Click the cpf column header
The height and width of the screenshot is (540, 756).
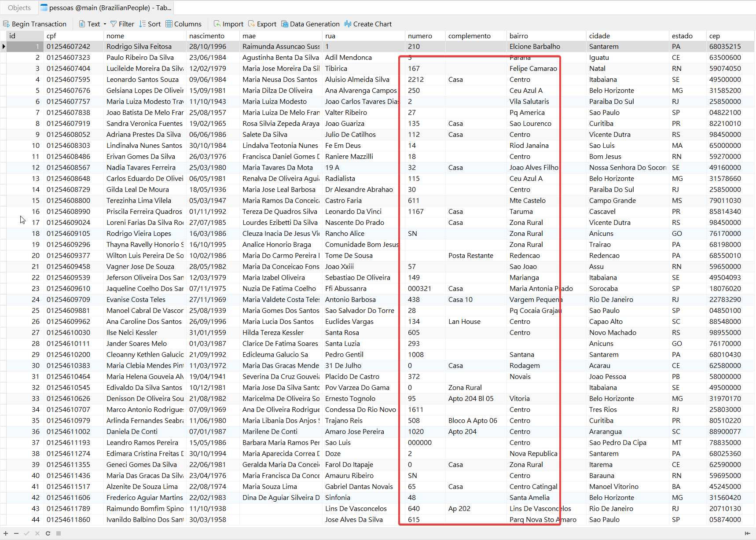tap(73, 36)
